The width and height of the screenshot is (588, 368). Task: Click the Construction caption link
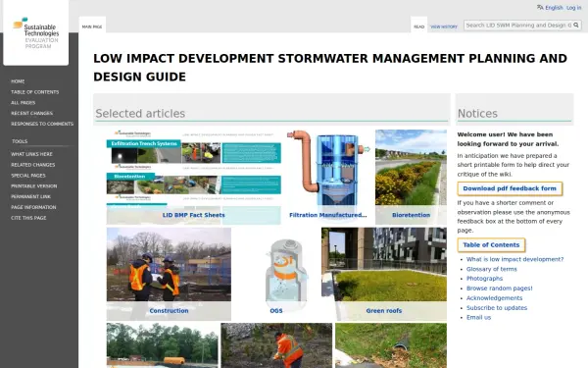point(169,311)
